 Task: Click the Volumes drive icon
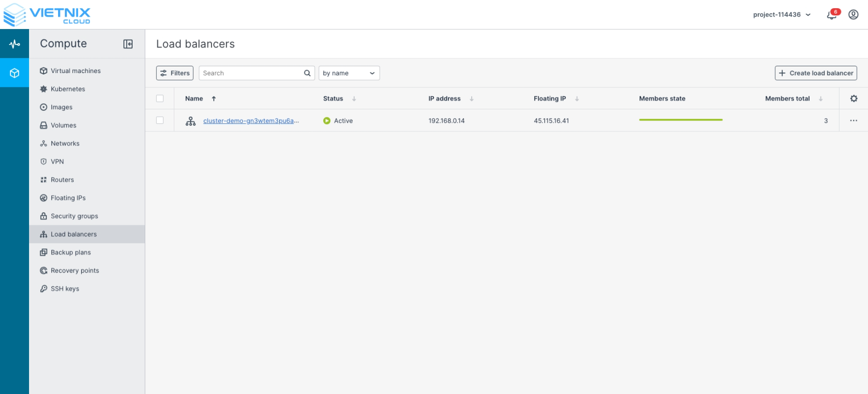coord(44,125)
